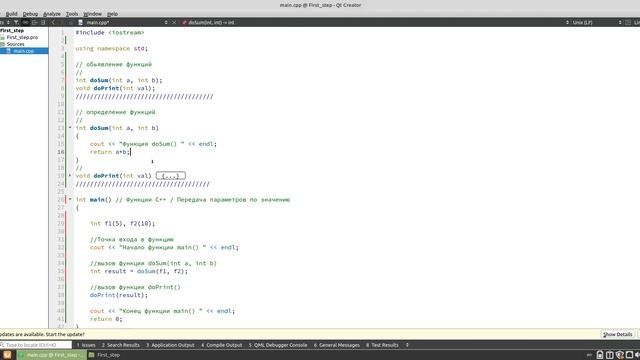Viewport: 640px width, 360px height.
Task: Open the 6 General Messages pane
Action: click(337, 345)
